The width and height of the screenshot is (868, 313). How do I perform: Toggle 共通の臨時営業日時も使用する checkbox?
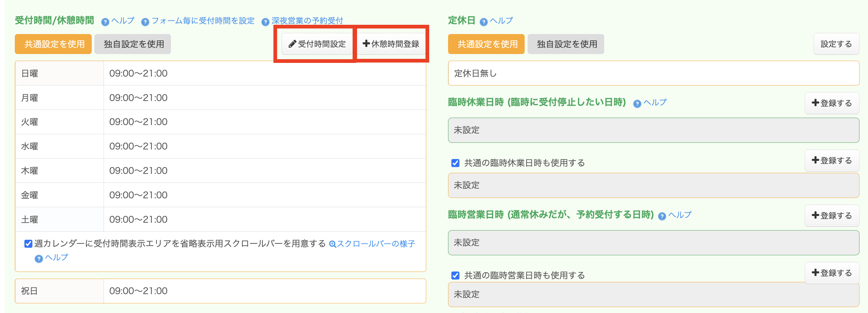coord(455,275)
